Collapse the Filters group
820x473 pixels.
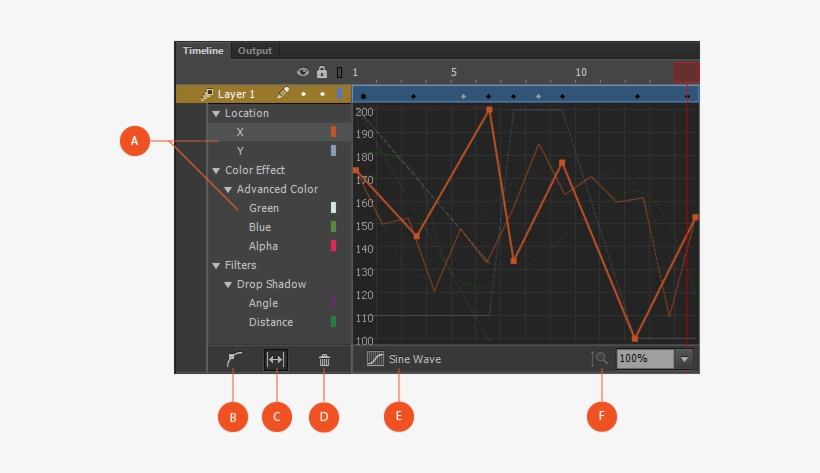click(x=215, y=266)
